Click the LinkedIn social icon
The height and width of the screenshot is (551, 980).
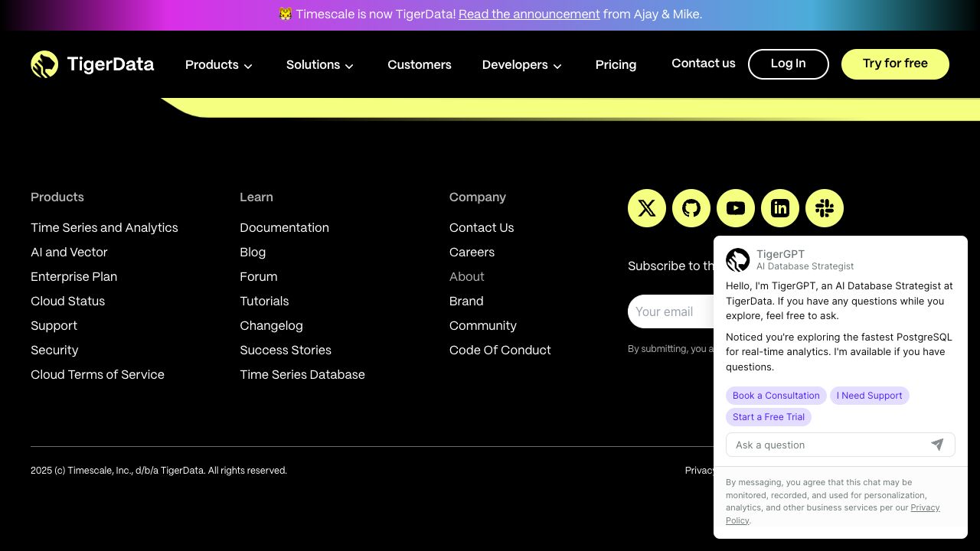(780, 208)
